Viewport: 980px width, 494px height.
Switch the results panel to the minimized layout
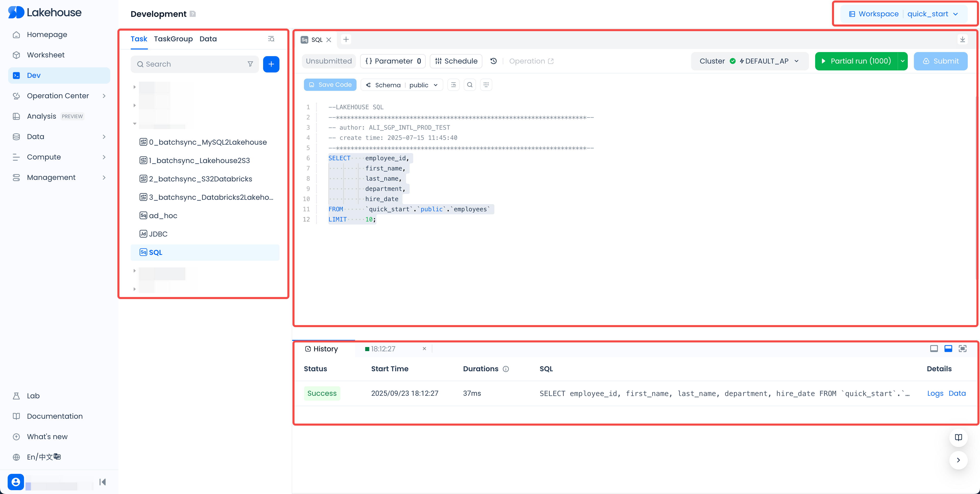[x=934, y=348]
